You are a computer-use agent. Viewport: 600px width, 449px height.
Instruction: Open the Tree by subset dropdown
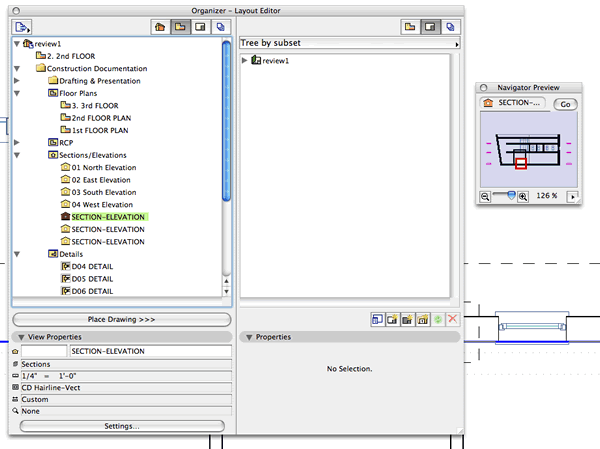348,43
